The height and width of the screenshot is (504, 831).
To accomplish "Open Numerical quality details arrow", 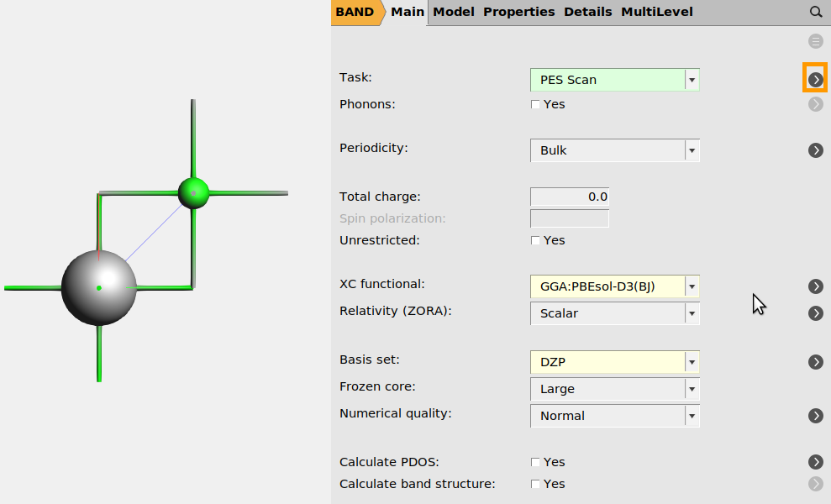I will click(x=815, y=416).
